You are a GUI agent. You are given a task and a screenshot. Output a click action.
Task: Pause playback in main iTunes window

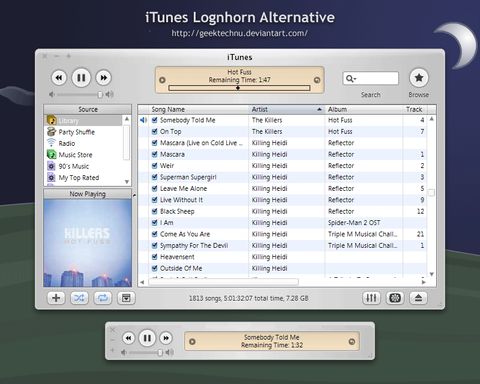(81, 78)
